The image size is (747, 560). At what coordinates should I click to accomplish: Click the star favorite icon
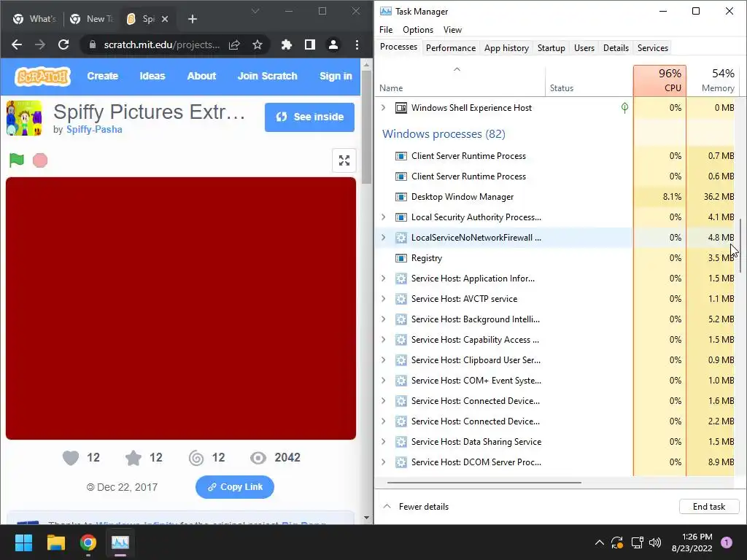coord(133,458)
